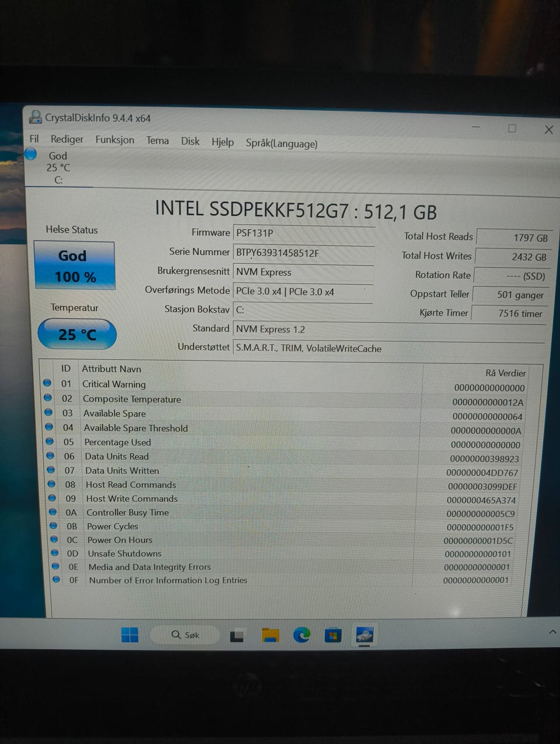Open the Windows Start menu

pos(129,635)
